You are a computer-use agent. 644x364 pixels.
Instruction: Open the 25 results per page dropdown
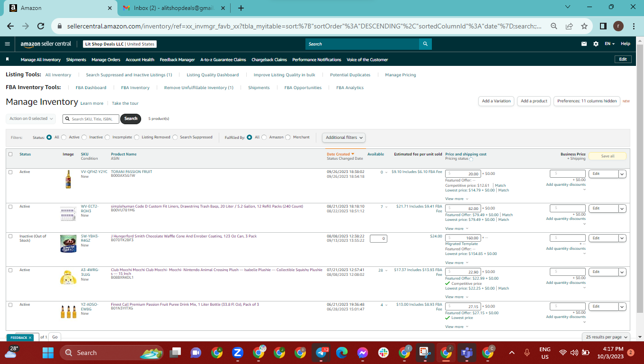point(607,337)
